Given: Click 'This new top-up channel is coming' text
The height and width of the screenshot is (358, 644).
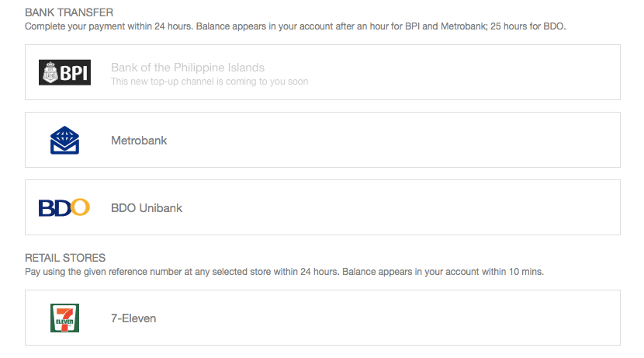Looking at the screenshot, I should pyautogui.click(x=209, y=82).
